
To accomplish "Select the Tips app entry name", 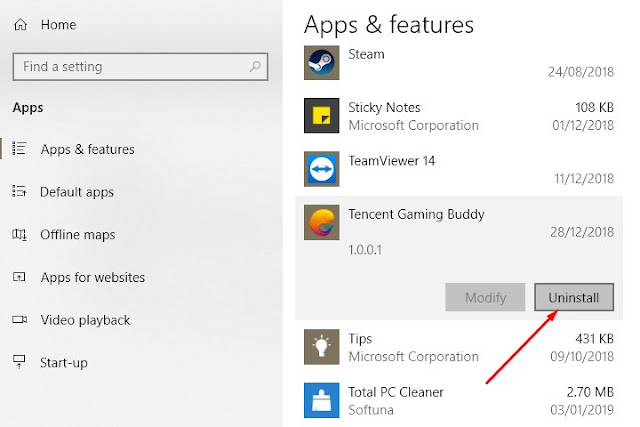I will pos(360,339).
